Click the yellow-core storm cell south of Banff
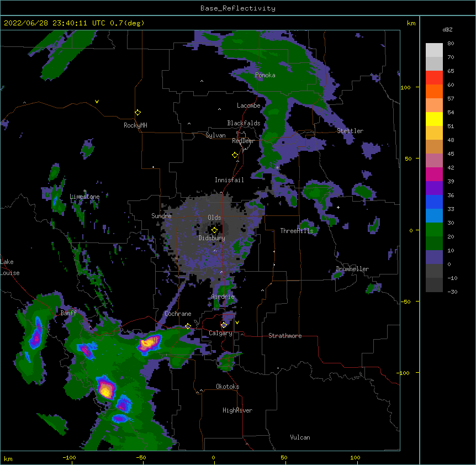The height and width of the screenshot is (465, 476). pyautogui.click(x=106, y=388)
